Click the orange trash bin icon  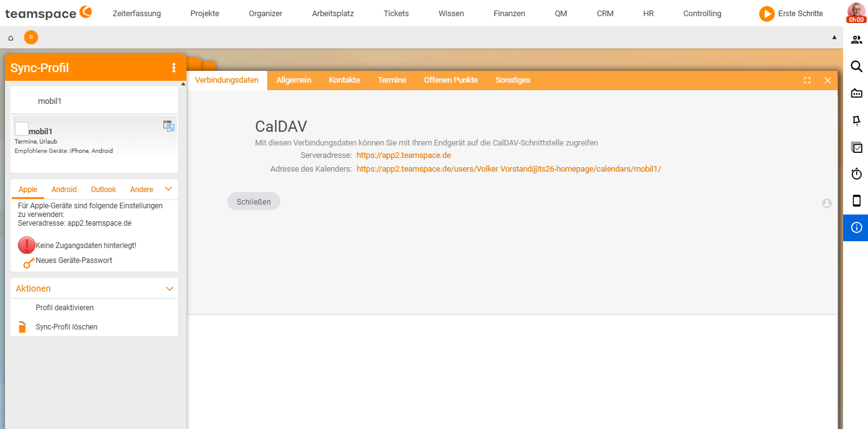22,326
